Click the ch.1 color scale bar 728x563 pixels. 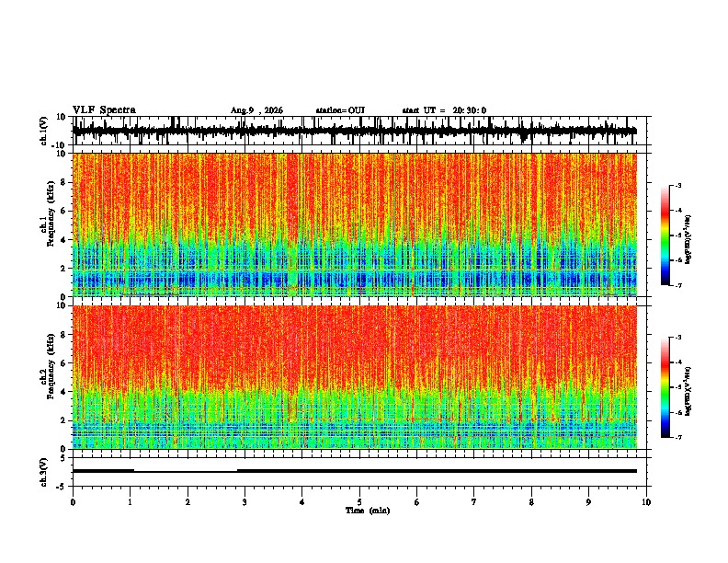665,236
